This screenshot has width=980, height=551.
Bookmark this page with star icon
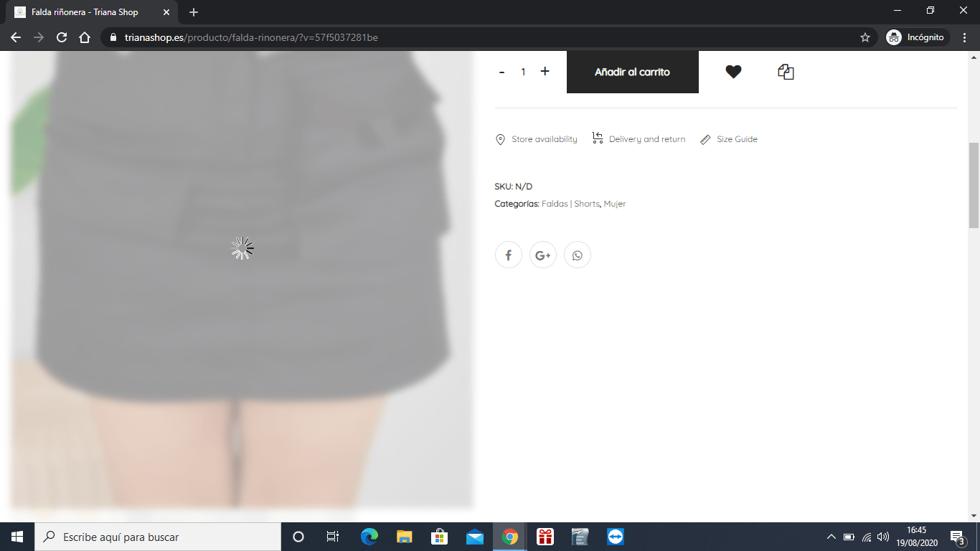click(865, 37)
